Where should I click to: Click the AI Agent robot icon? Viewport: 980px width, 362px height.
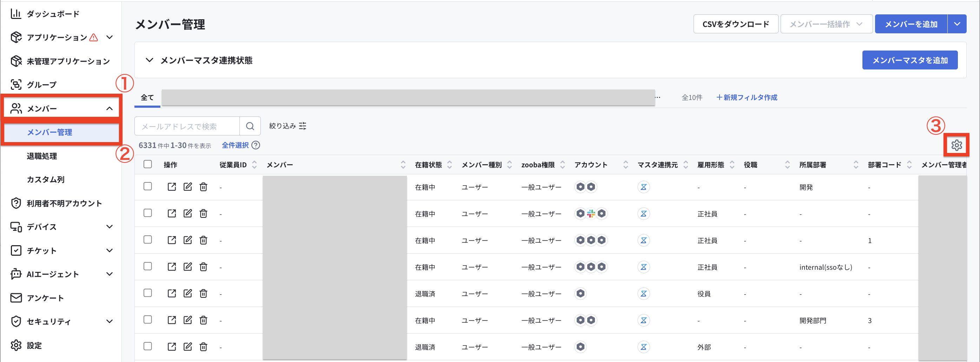[16, 274]
